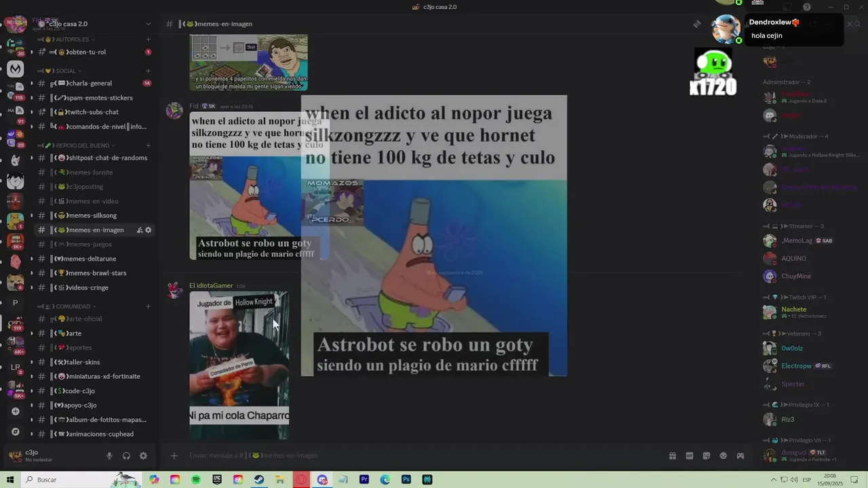Open Photoshop from the taskbar
This screenshot has width=868, height=488.
pyautogui.click(x=406, y=479)
